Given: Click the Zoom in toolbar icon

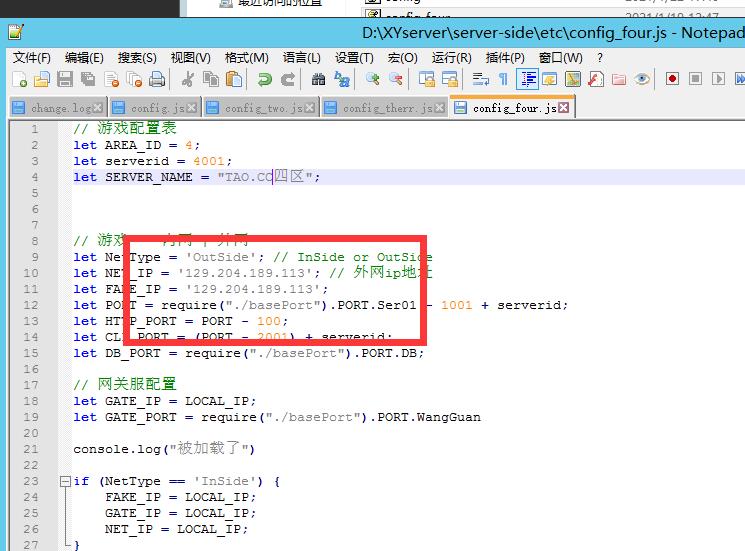Looking at the screenshot, I should tap(372, 79).
